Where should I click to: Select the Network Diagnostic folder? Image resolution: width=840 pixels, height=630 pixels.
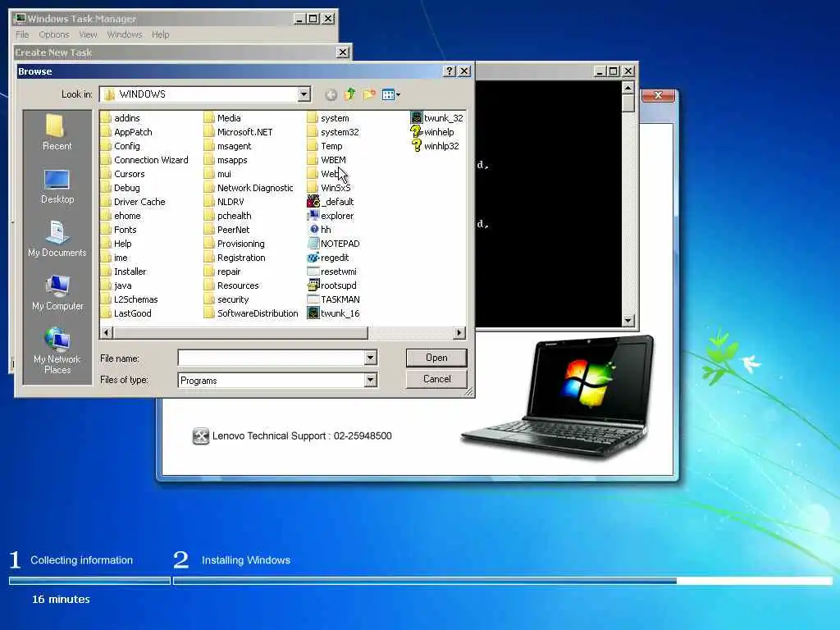pos(249,188)
